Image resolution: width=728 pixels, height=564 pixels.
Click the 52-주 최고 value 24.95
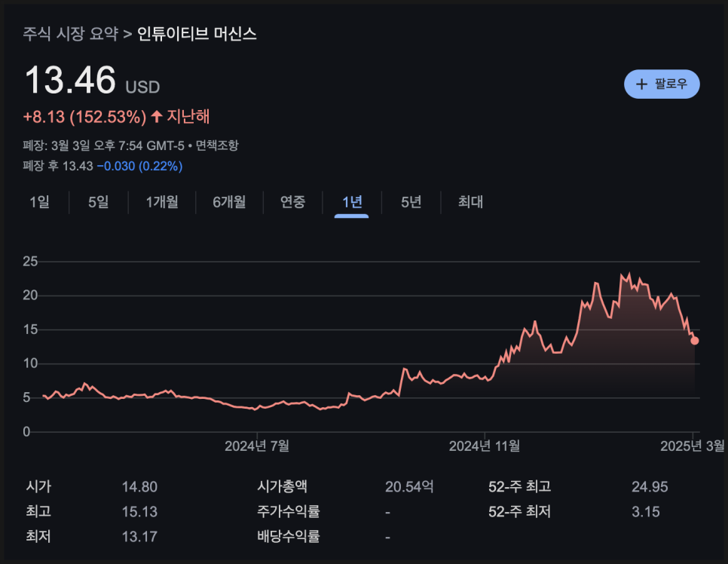pyautogui.click(x=650, y=487)
